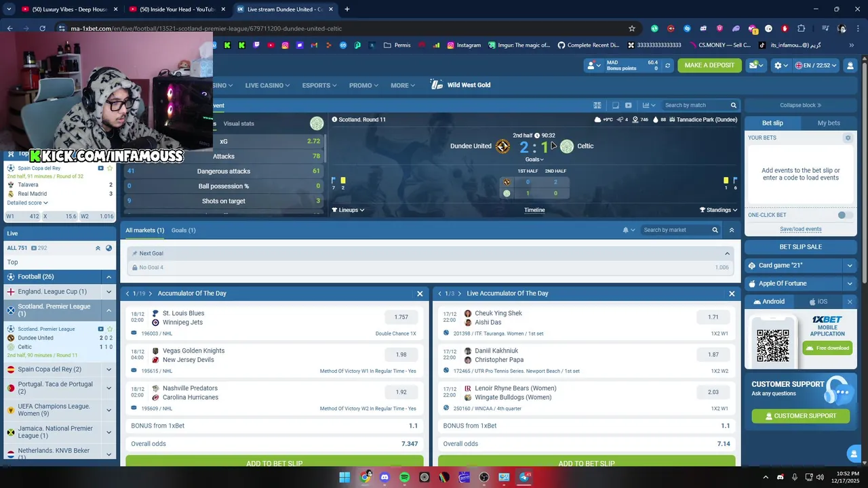Click the pitch view icon

pos(597,105)
